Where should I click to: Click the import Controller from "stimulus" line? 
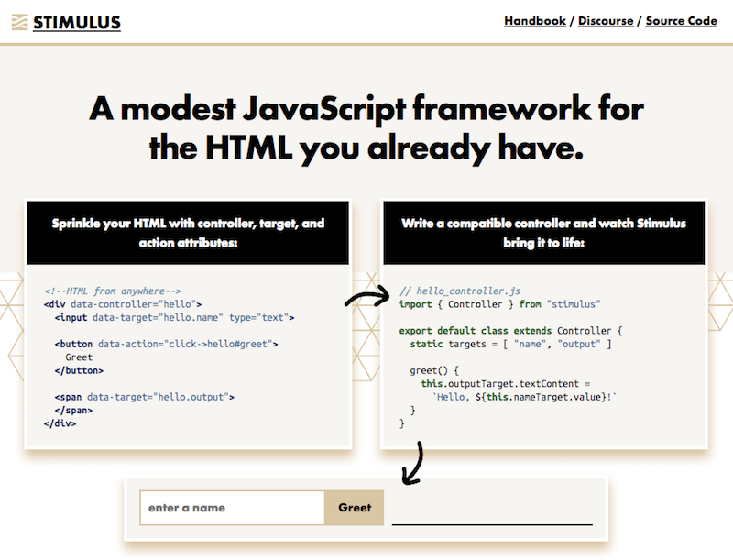499,303
